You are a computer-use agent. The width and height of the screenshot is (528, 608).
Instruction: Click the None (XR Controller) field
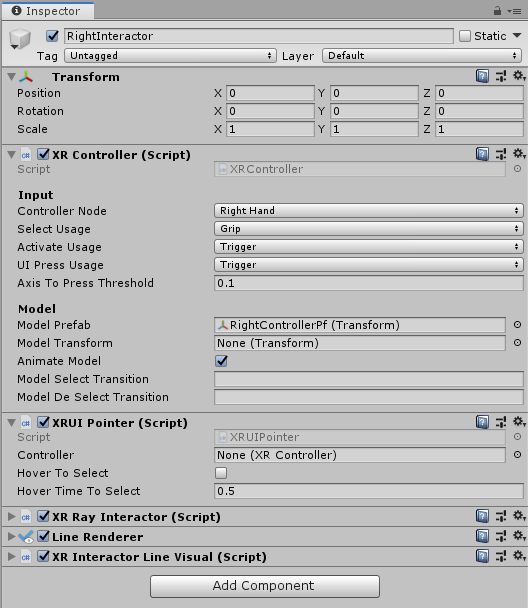(x=360, y=455)
